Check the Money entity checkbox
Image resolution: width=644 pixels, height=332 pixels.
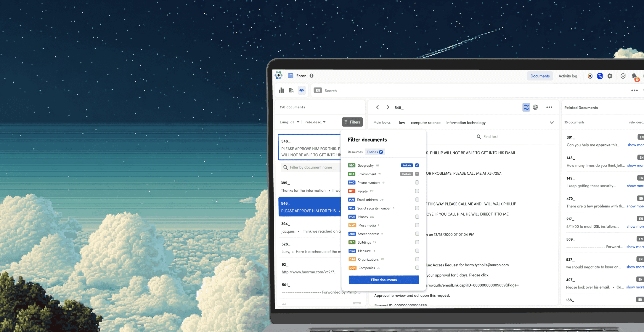pyautogui.click(x=417, y=217)
